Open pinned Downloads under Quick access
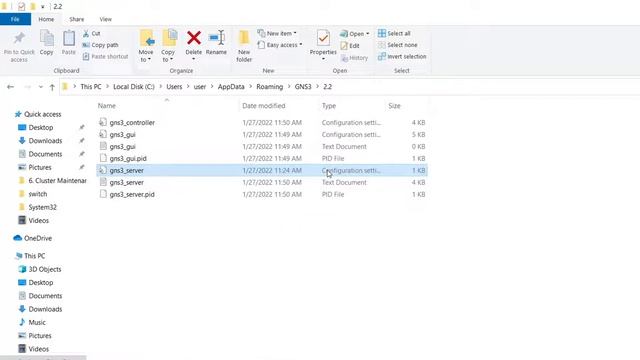This screenshot has height=360, width=640. tap(45, 141)
